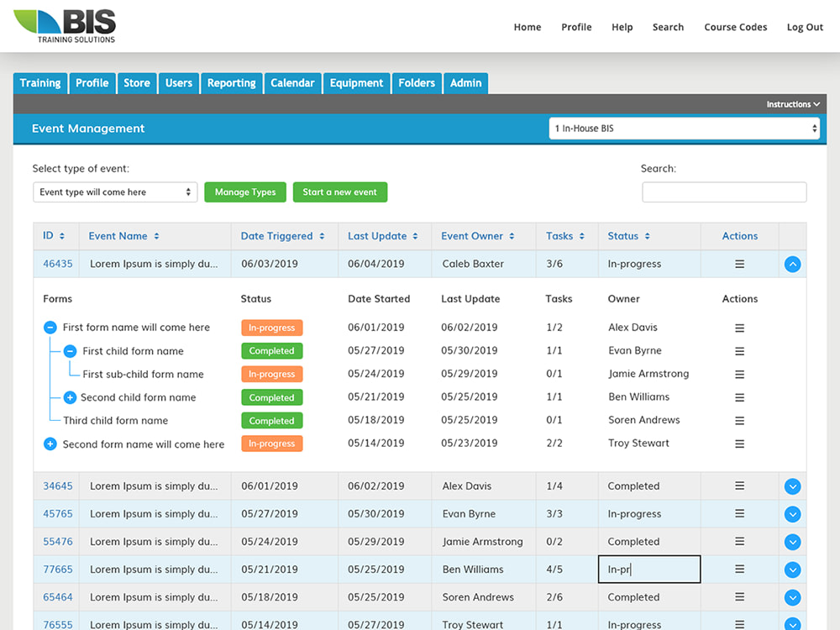The height and width of the screenshot is (630, 840).
Task: Click the Third child form name row
Action: [x=116, y=421]
